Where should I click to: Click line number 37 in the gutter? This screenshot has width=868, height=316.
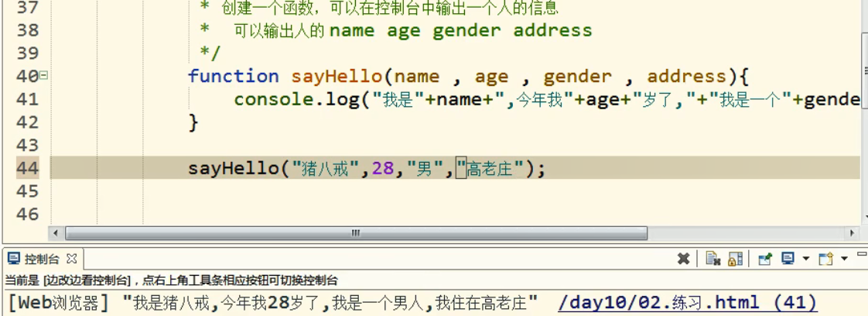27,8
